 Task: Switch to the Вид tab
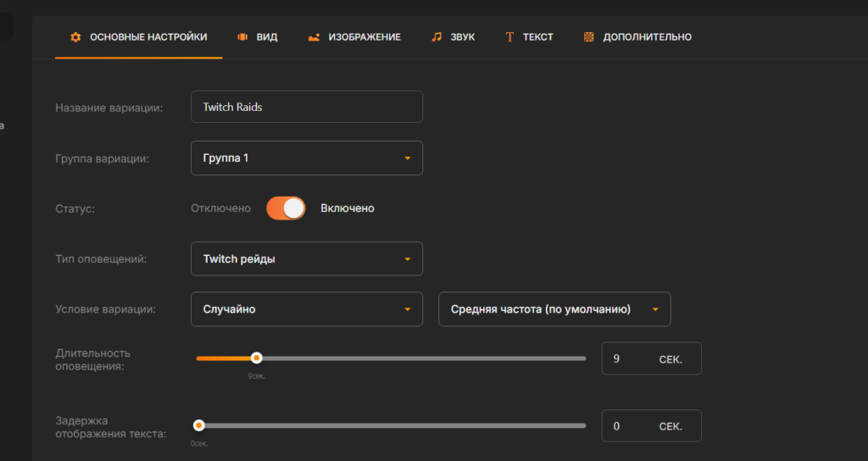(x=258, y=37)
